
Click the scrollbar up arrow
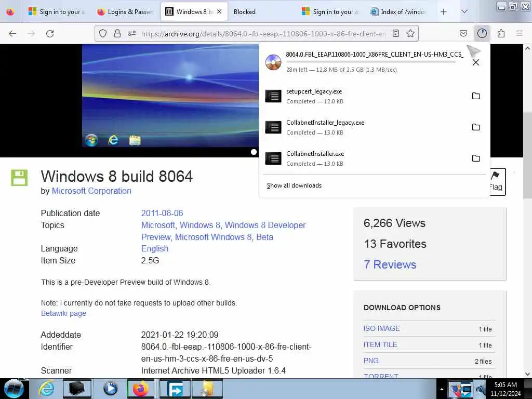pyautogui.click(x=528, y=48)
